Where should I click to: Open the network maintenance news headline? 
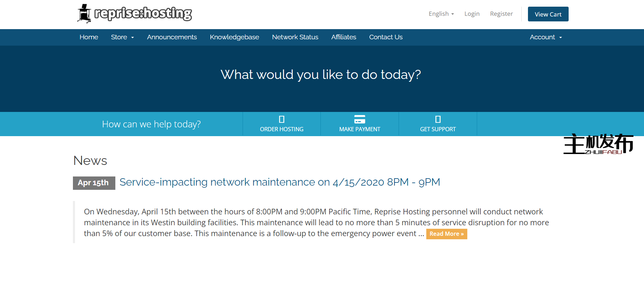tap(279, 182)
